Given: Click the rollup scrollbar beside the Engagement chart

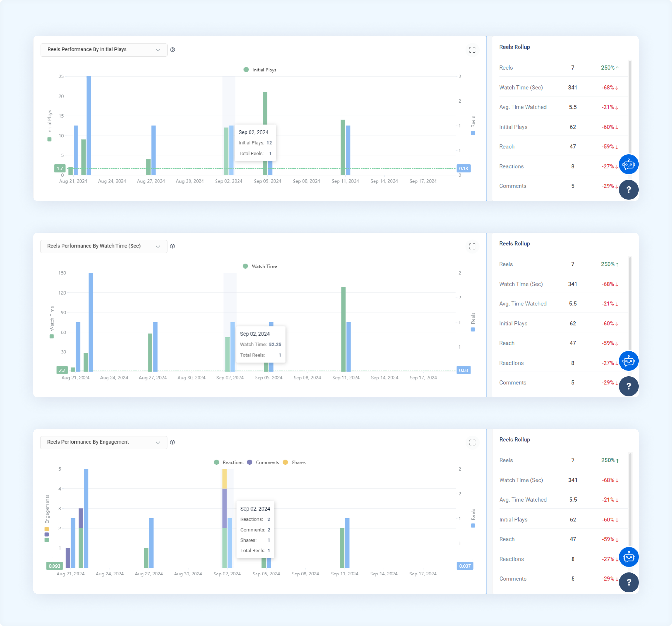Looking at the screenshot, I should 630,500.
